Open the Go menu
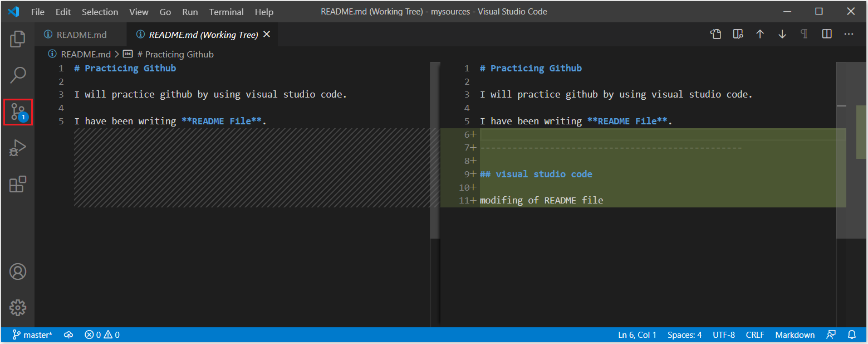The height and width of the screenshot is (344, 868). pyautogui.click(x=165, y=12)
